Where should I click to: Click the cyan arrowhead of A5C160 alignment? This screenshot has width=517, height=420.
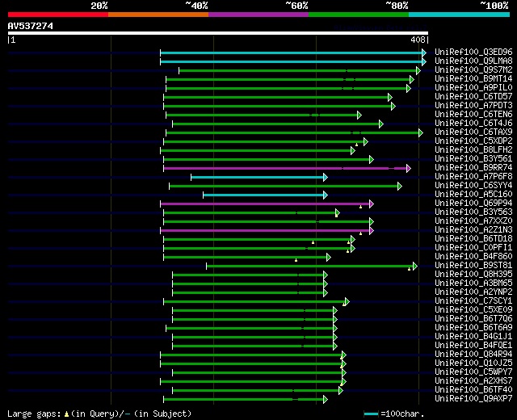pyautogui.click(x=326, y=195)
